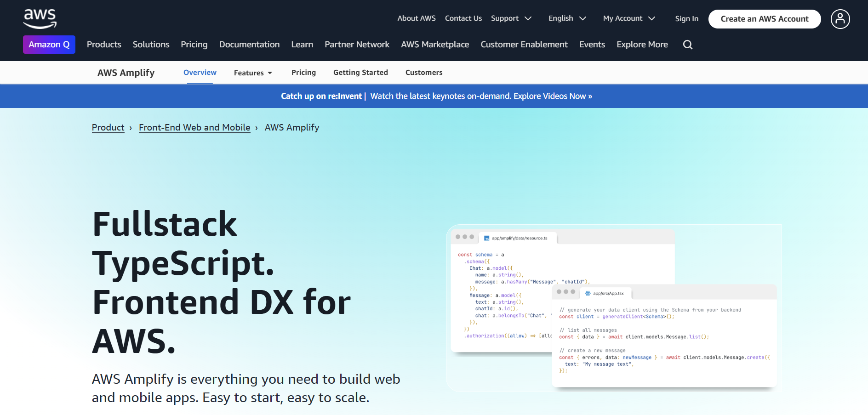Click the 'create a new message' code comment
The width and height of the screenshot is (868, 415).
(592, 350)
